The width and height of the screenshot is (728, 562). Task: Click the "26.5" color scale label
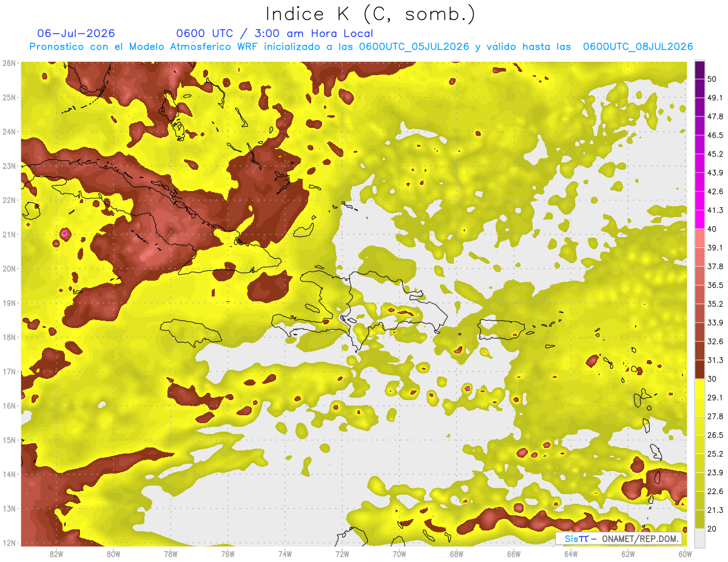click(715, 435)
